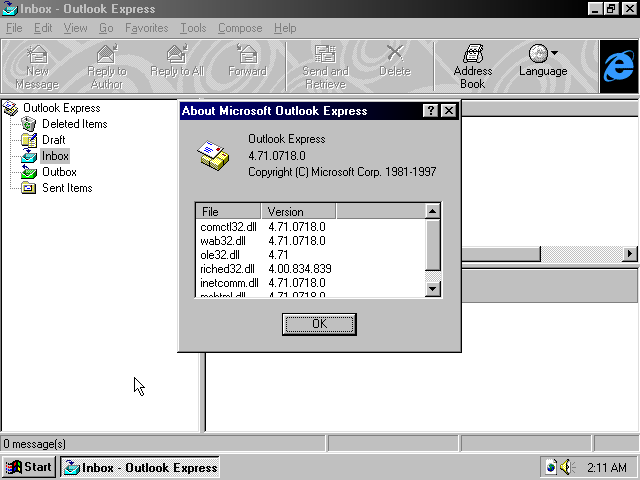640x480 pixels.
Task: Click the Language globe icon
Action: click(538, 53)
